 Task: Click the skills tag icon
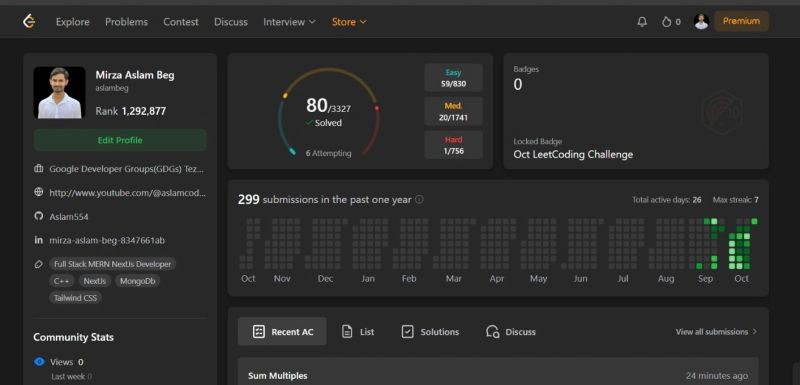tap(39, 264)
